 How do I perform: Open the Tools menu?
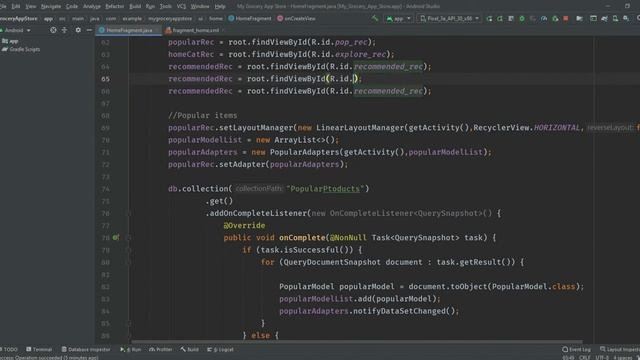[x=165, y=6]
